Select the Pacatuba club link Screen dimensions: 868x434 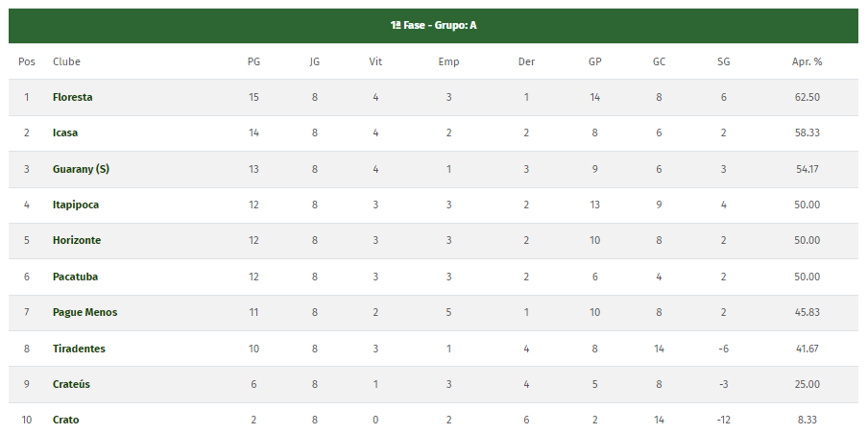tap(75, 277)
